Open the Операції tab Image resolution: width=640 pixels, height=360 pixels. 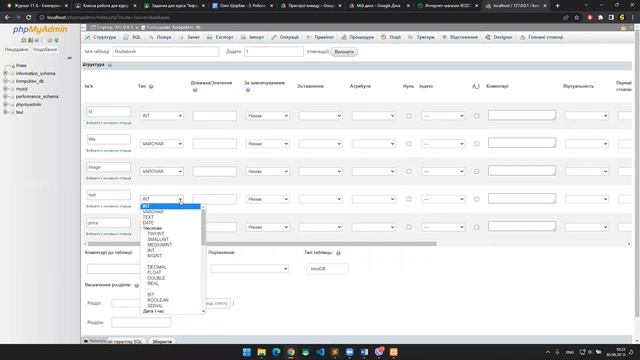pyautogui.click(x=285, y=37)
